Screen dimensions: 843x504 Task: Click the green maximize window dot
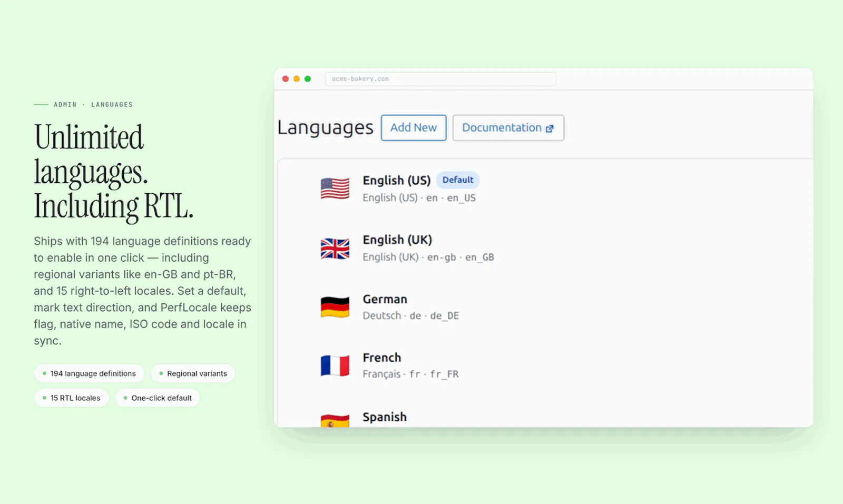click(308, 79)
